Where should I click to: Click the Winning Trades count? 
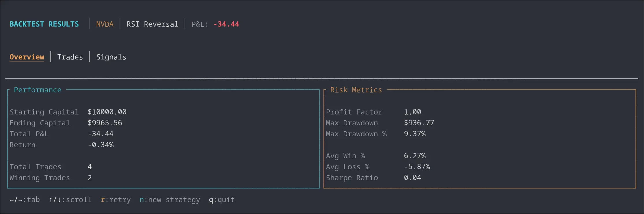click(x=90, y=178)
